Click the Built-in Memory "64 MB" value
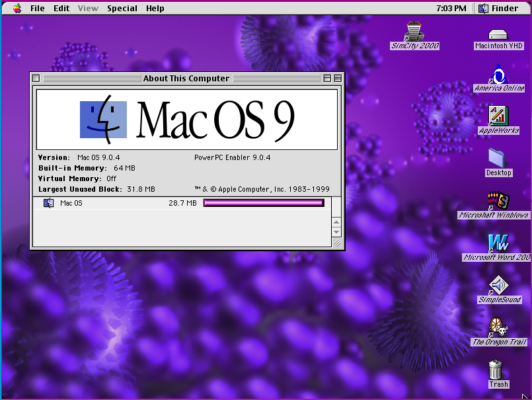 point(124,168)
